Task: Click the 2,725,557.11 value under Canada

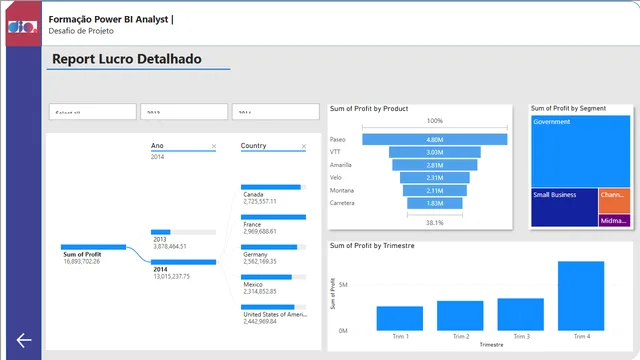Action: (x=260, y=202)
